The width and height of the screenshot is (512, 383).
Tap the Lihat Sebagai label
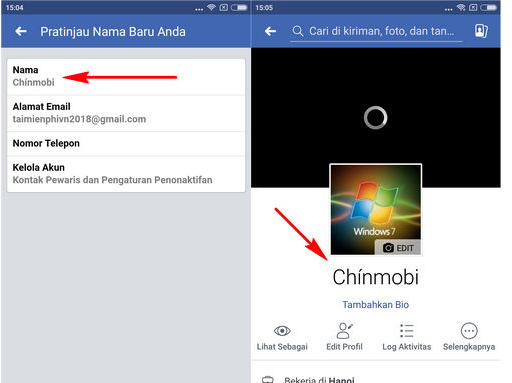(282, 347)
